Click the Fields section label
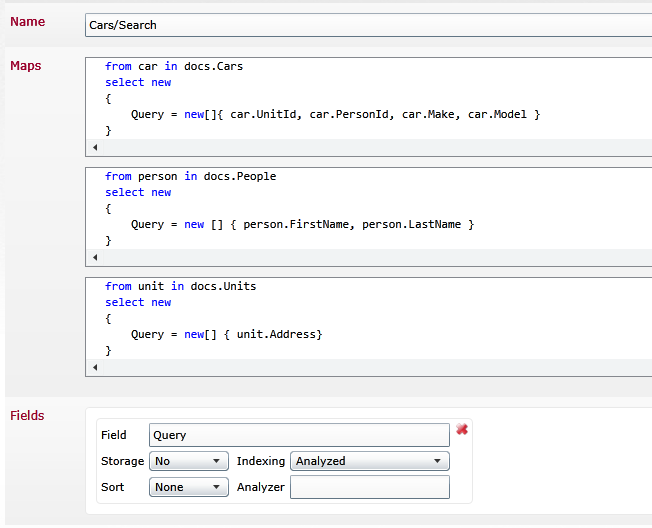This screenshot has height=528, width=652. coord(27,415)
